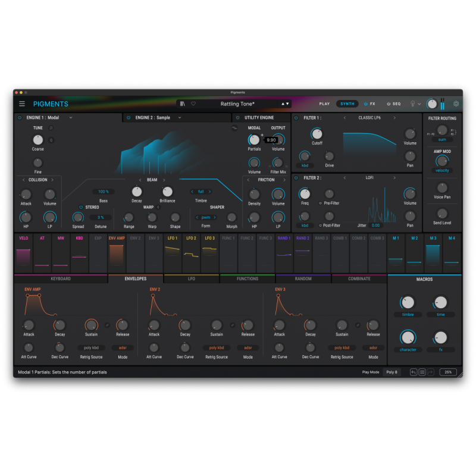This screenshot has height=476, width=476.
Task: Open the preset library browser icon
Action: click(184, 104)
